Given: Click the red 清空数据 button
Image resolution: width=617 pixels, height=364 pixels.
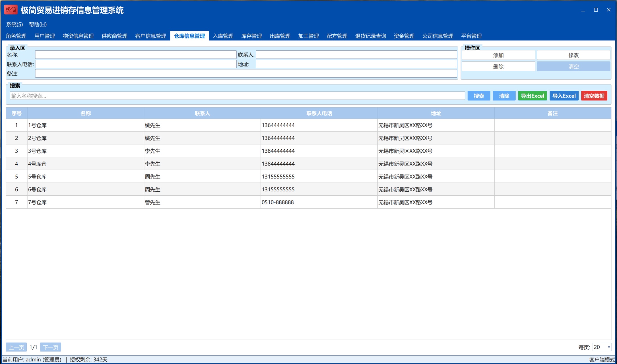Looking at the screenshot, I should 594,96.
